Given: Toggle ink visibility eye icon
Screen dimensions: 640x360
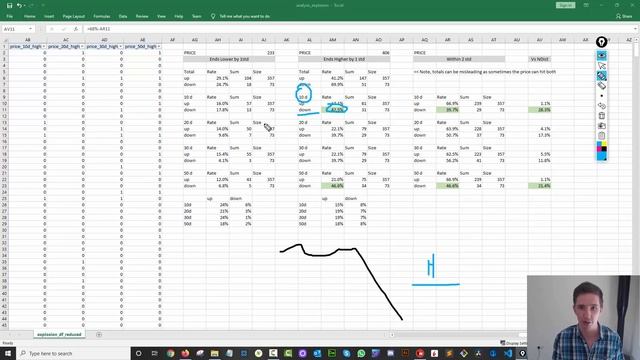Looking at the screenshot, I should point(602,56).
